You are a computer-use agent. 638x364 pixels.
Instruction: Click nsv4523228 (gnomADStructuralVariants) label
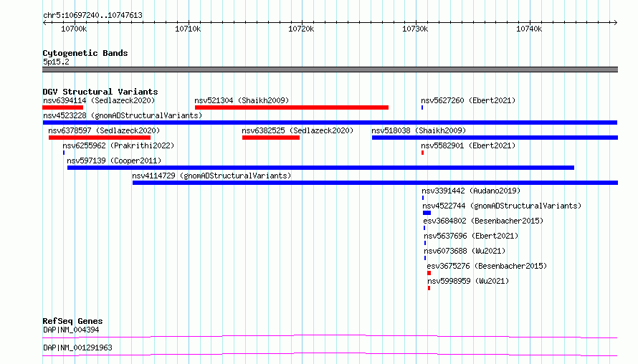click(x=123, y=115)
